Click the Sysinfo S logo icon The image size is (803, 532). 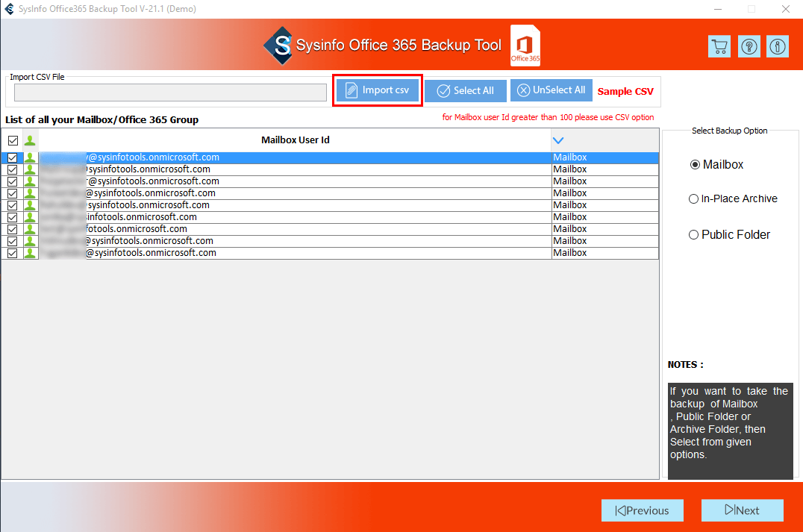pyautogui.click(x=278, y=46)
